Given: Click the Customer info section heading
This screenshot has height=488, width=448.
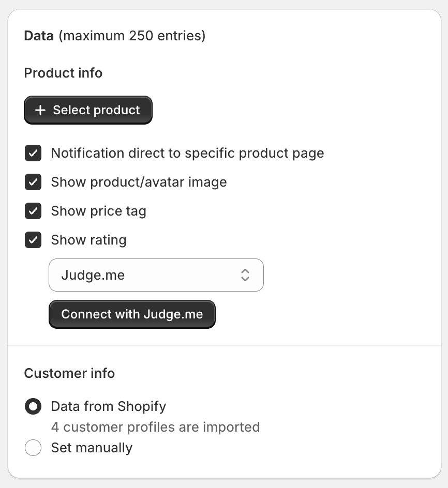Looking at the screenshot, I should click(x=69, y=373).
